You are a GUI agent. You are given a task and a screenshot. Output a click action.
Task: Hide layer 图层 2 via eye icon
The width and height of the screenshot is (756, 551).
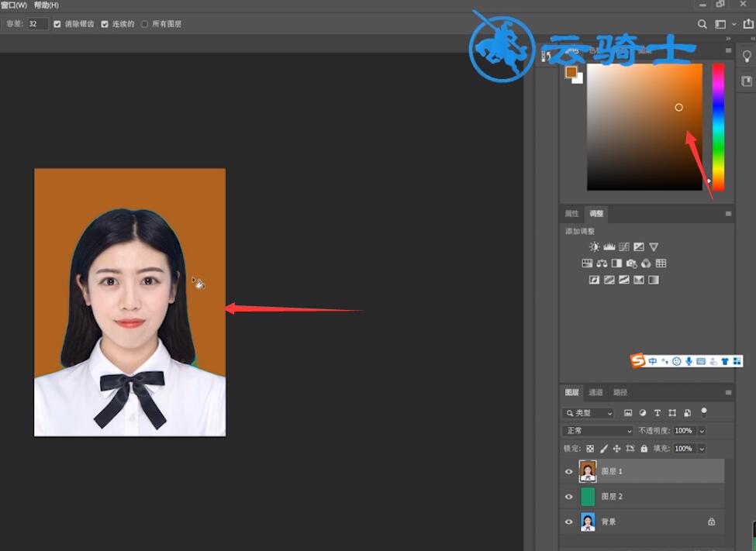point(569,497)
